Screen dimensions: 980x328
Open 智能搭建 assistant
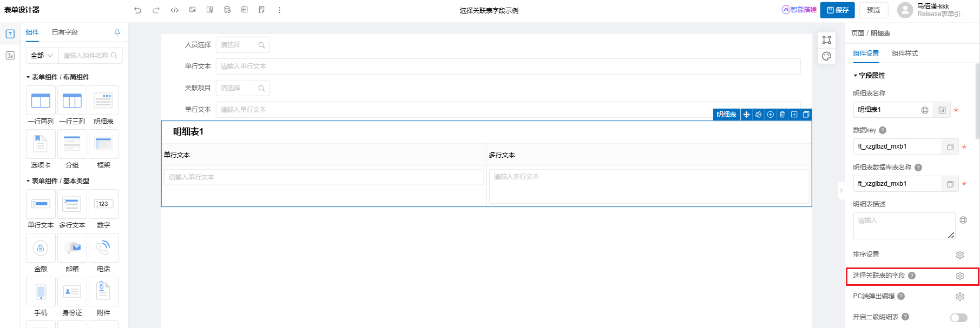coord(799,10)
